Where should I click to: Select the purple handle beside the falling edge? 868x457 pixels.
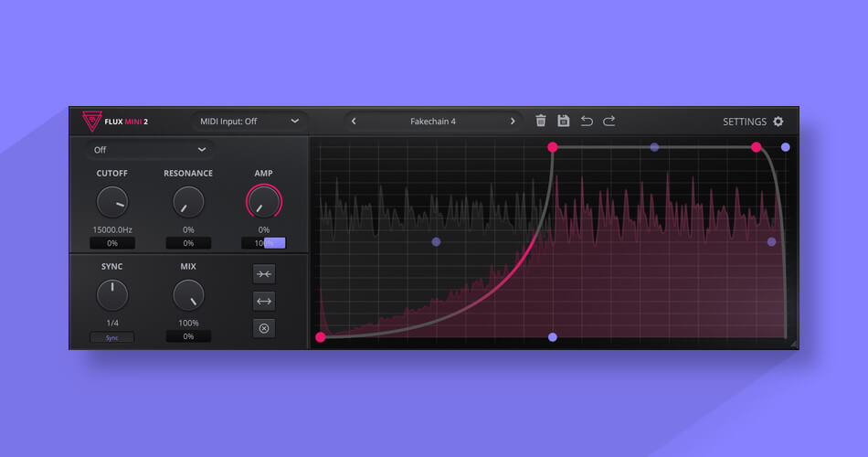(772, 241)
